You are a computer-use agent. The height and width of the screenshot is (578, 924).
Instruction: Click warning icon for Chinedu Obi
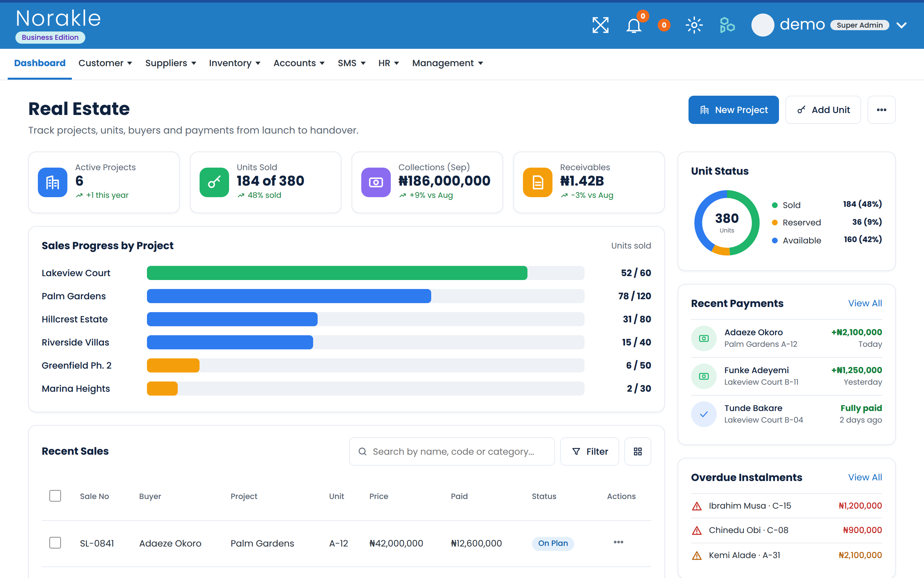click(x=697, y=530)
